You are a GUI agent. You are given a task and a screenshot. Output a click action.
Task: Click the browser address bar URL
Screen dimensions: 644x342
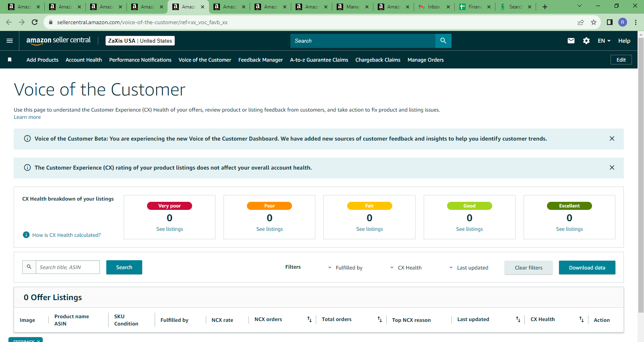(142, 22)
